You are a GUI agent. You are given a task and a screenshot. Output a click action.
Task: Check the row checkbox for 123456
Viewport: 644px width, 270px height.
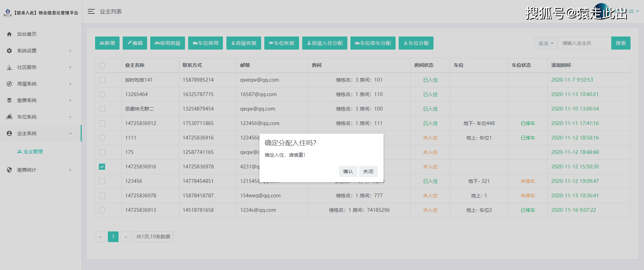tap(102, 181)
